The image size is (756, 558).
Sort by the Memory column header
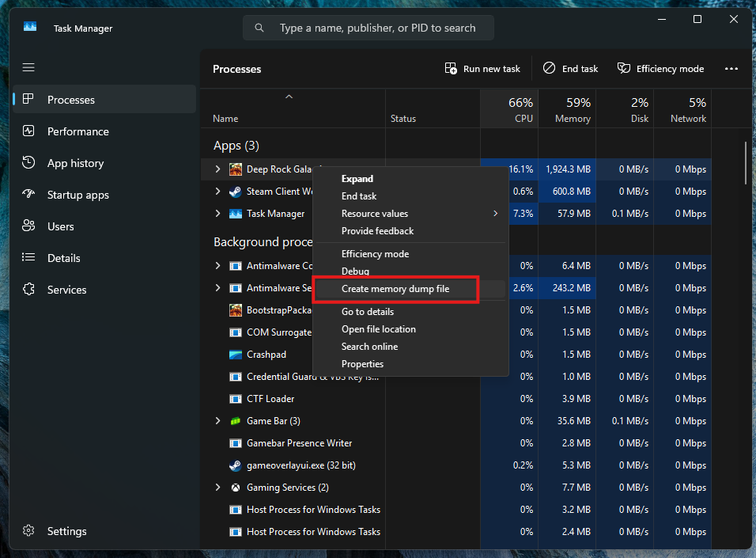click(x=567, y=108)
